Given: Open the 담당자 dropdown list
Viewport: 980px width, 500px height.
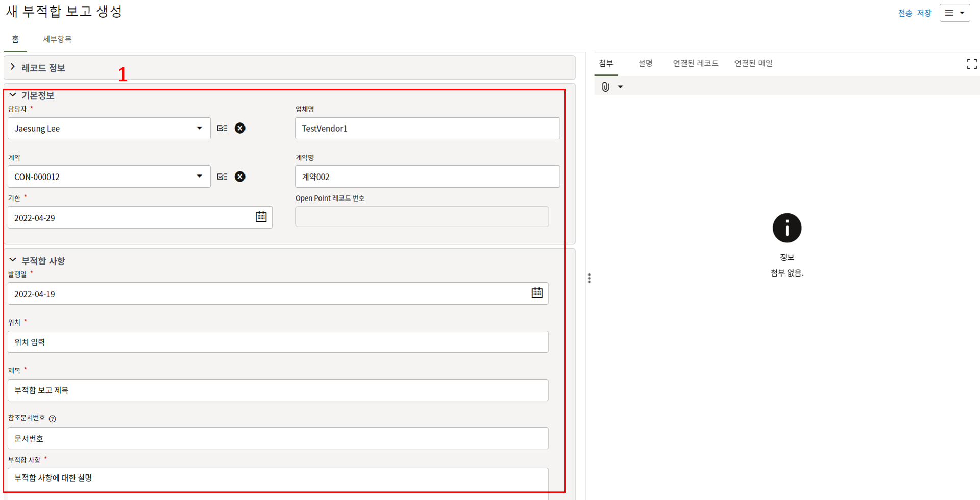Looking at the screenshot, I should pyautogui.click(x=199, y=128).
